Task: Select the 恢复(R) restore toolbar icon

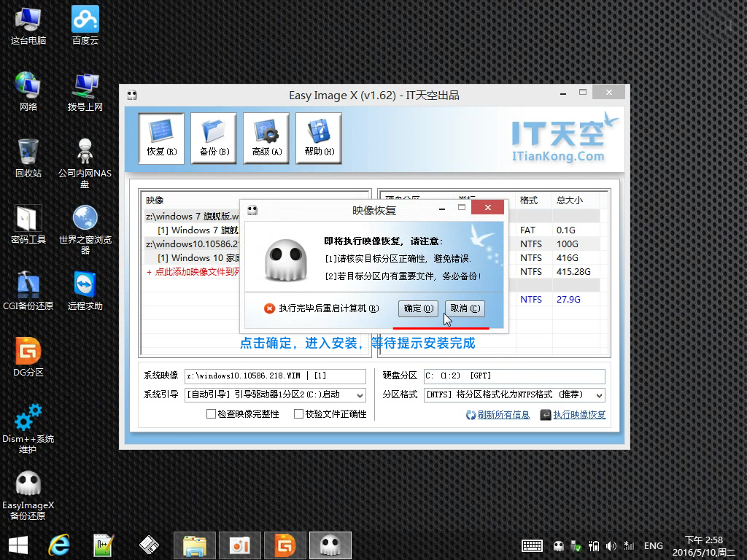Action: [161, 138]
